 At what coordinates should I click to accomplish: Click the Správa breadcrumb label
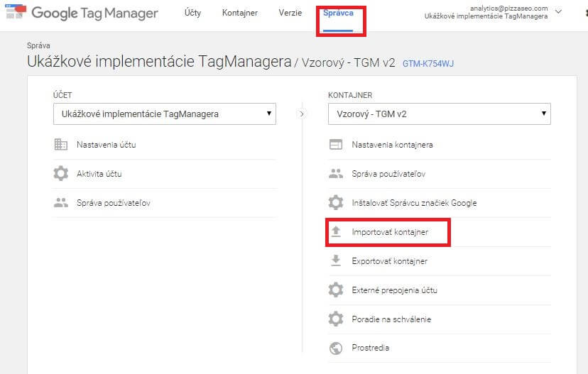[38, 45]
